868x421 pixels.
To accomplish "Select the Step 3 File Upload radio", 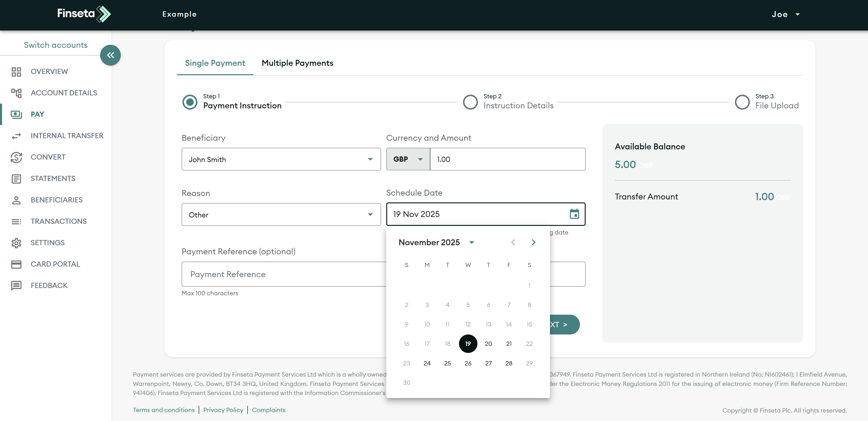I will [x=742, y=102].
